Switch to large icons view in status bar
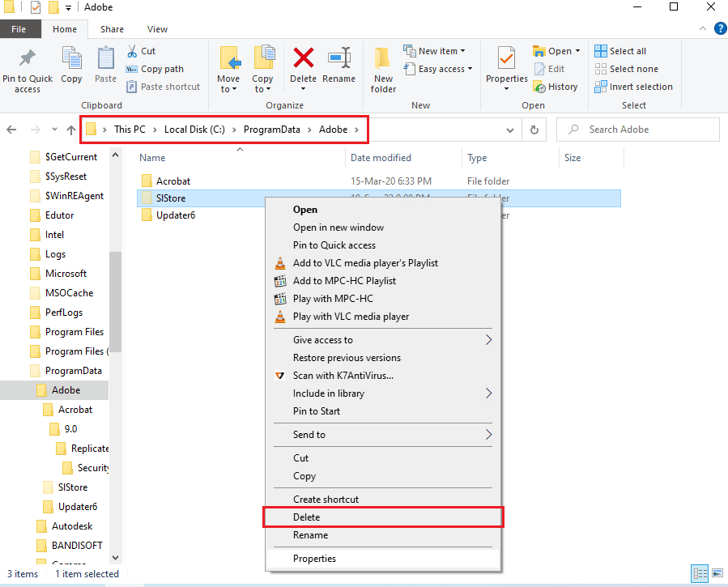Image resolution: width=728 pixels, height=587 pixels. coord(716,573)
